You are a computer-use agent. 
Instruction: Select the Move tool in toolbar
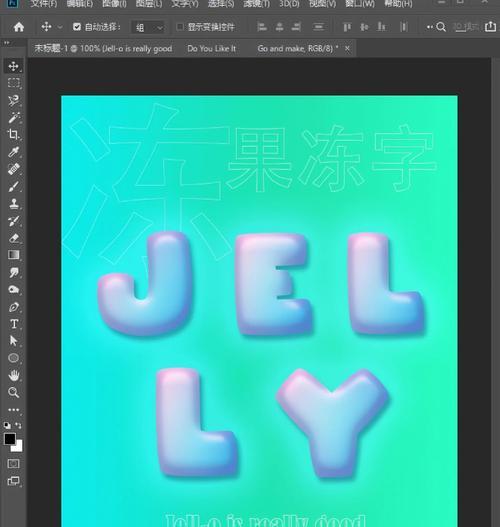pos(13,66)
